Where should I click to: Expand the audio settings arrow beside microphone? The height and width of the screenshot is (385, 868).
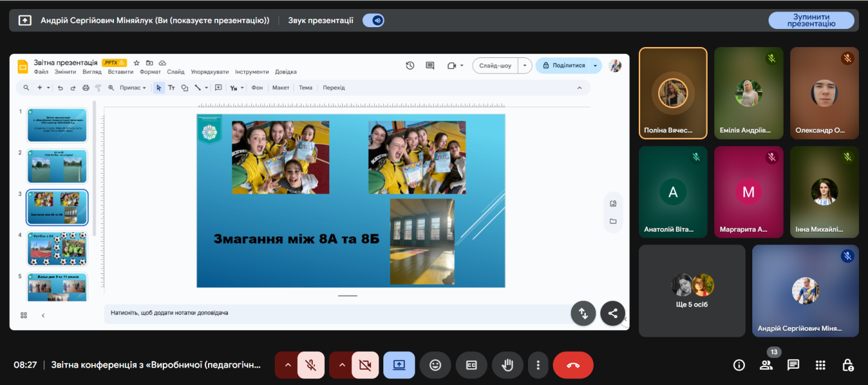point(288,365)
